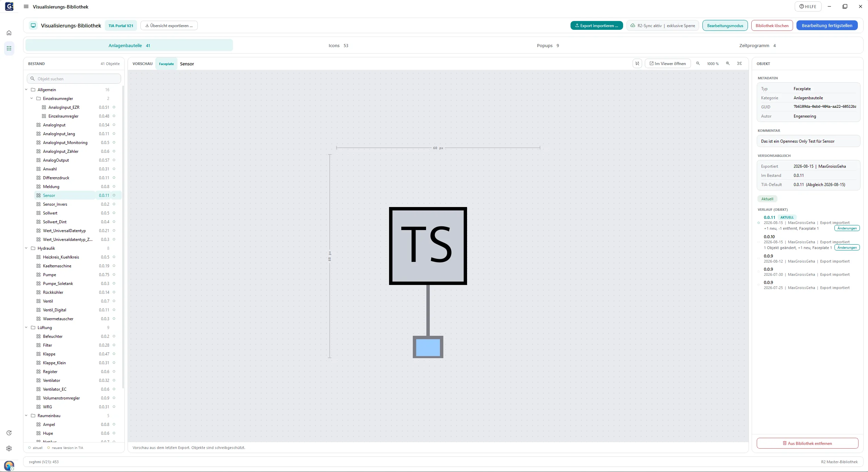868x472 pixels.
Task: Switch to the Popups tab
Action: point(548,45)
